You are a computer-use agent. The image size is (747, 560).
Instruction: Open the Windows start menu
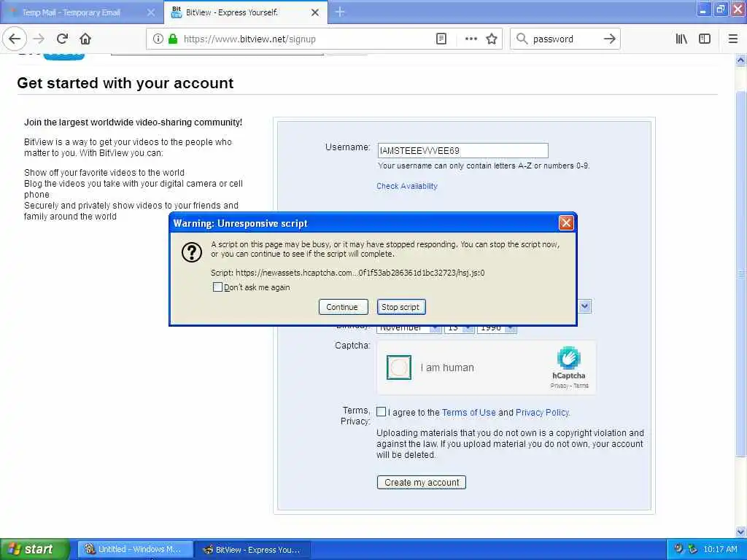point(34,549)
